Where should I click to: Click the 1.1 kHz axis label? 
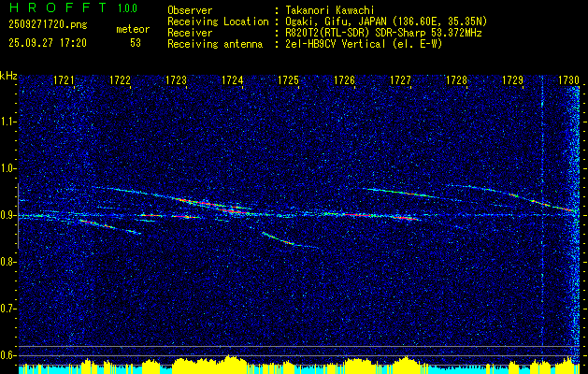(x=7, y=122)
